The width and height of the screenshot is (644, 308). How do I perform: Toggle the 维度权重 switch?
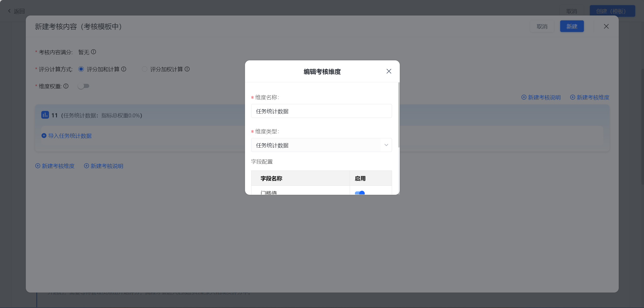84,86
